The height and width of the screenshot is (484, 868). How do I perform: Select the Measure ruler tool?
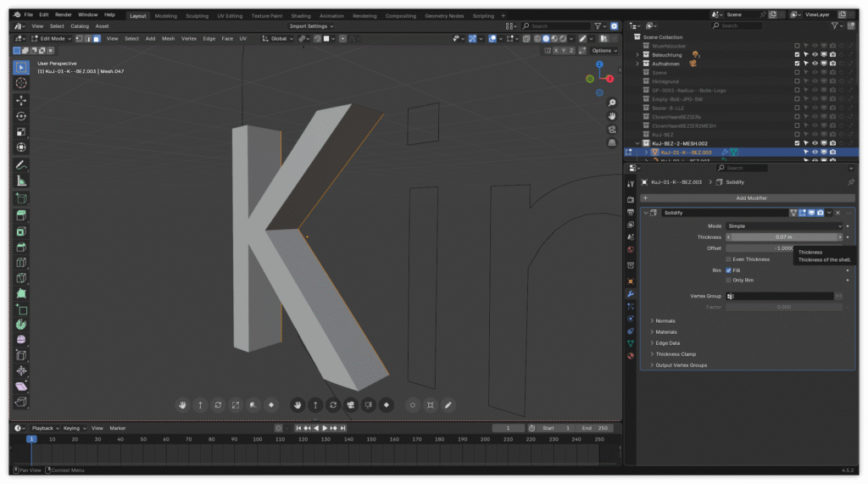pos(21,181)
